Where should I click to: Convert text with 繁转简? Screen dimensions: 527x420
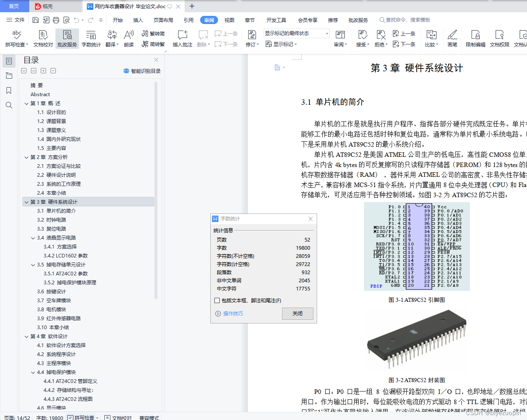pos(153,33)
